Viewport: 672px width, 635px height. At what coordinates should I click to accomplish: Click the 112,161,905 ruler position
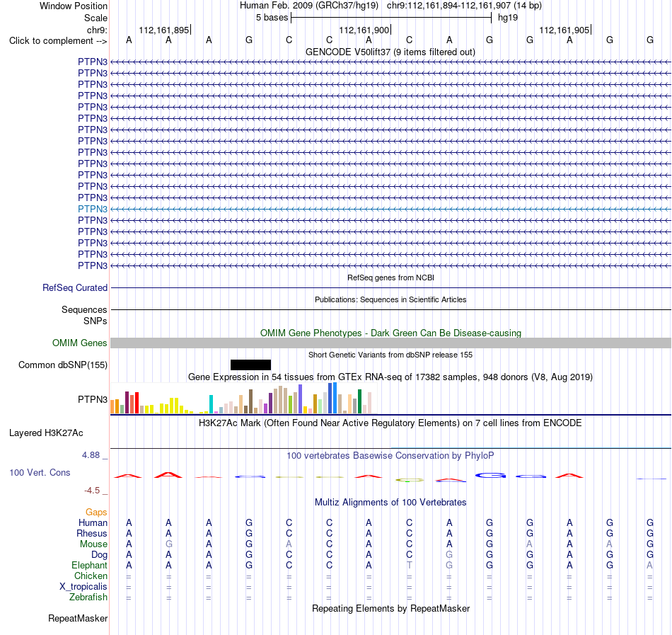pyautogui.click(x=564, y=30)
